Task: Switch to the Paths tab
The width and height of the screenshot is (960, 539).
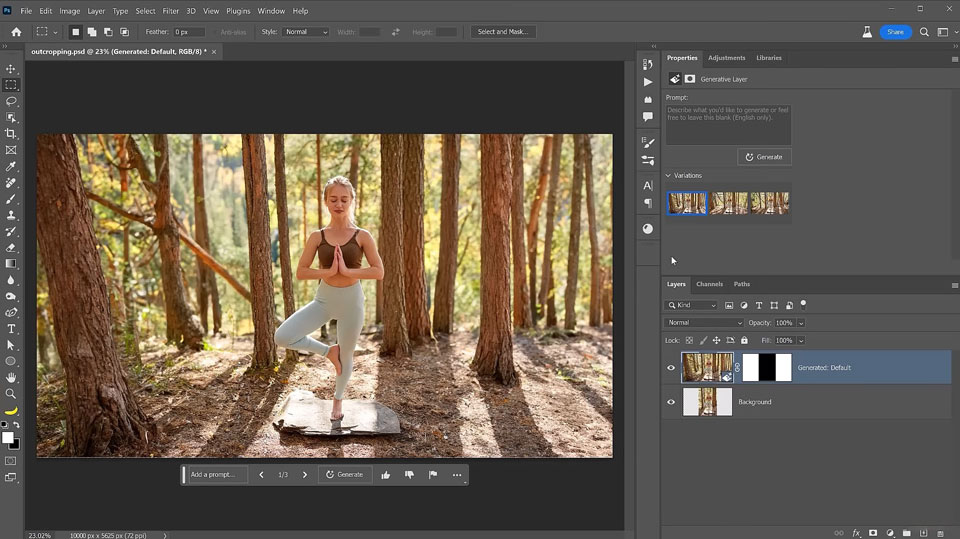Action: click(x=742, y=284)
